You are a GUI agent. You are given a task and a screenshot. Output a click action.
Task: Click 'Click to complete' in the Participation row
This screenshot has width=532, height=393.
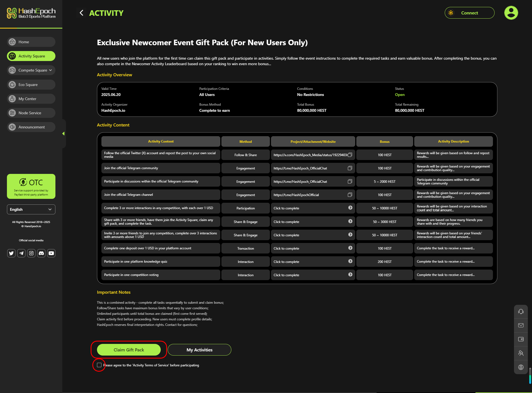pos(286,208)
